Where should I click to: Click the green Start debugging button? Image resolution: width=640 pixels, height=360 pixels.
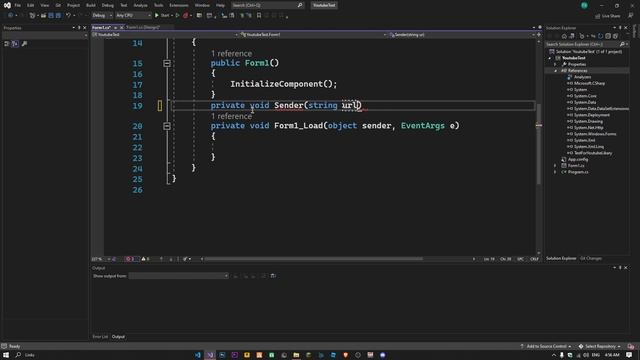tap(162, 16)
